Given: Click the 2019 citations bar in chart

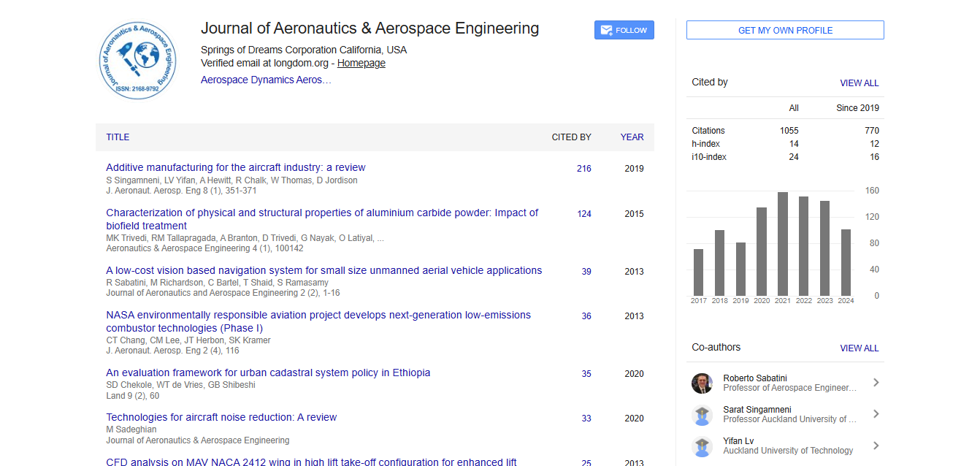Looking at the screenshot, I should pos(740,269).
